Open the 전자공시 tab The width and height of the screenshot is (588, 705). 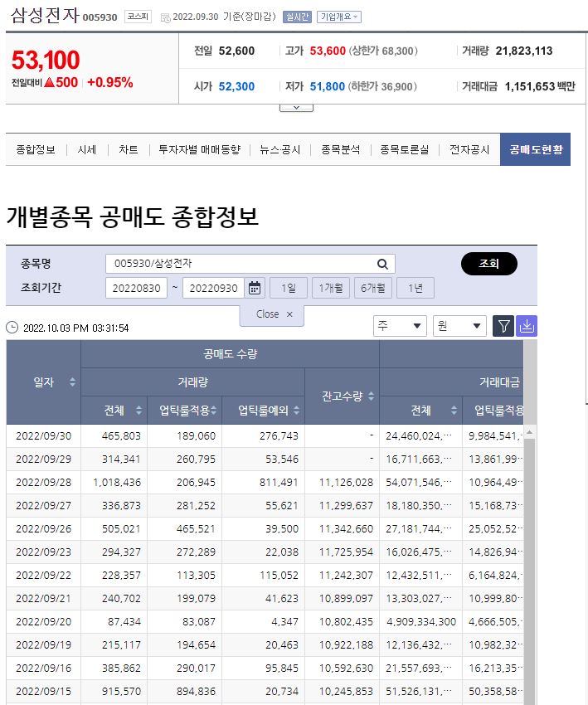click(469, 150)
